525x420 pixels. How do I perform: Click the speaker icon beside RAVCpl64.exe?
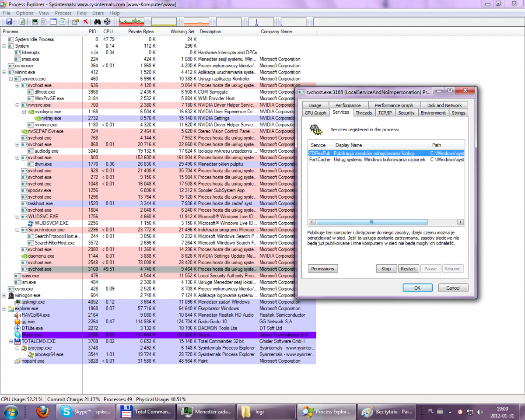click(17, 315)
